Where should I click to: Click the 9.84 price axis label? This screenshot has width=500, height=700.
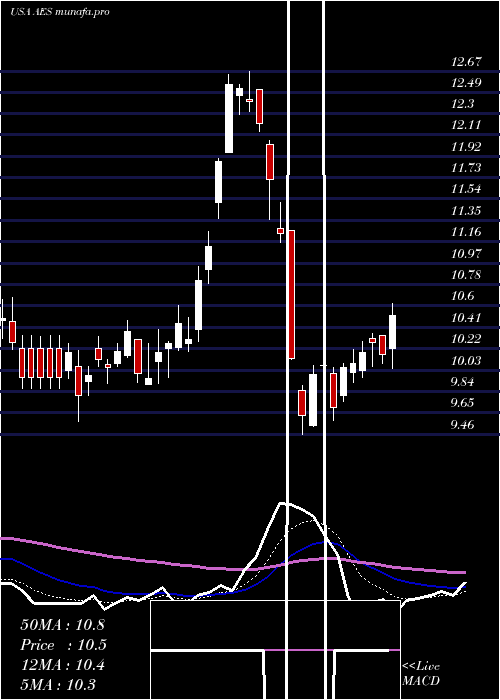462,381
